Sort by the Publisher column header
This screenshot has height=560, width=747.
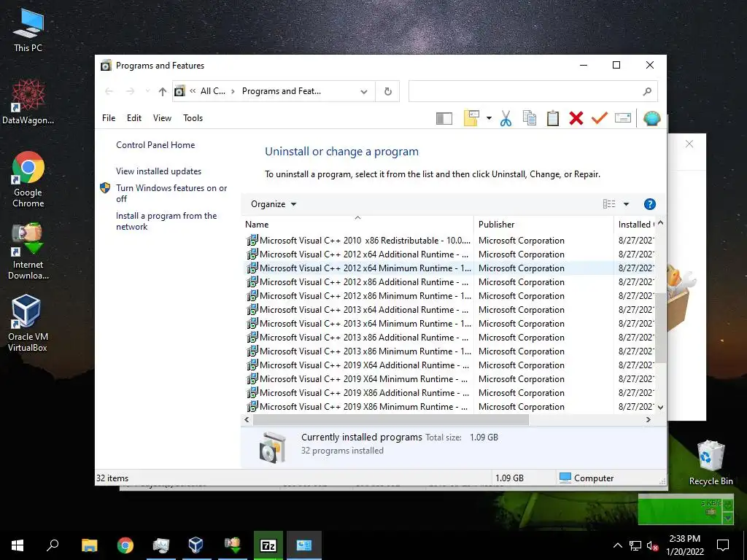(543, 225)
